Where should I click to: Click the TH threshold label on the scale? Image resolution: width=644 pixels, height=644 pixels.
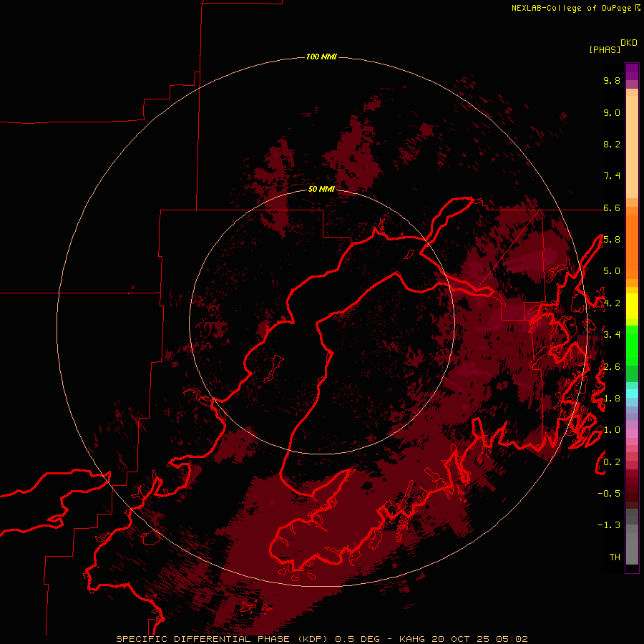pos(615,557)
